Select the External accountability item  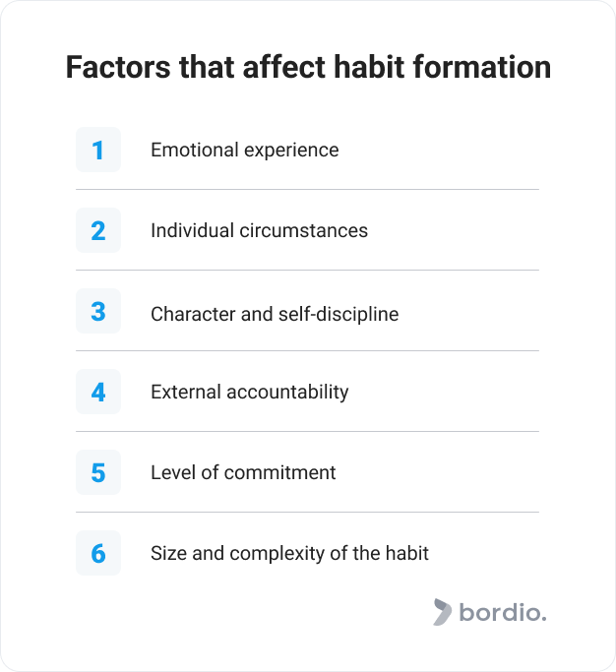tap(250, 393)
